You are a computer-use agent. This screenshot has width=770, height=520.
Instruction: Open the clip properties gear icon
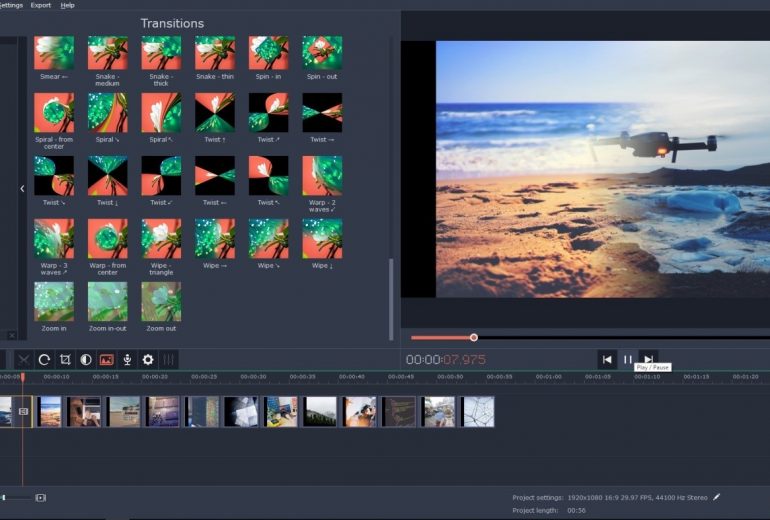tap(148, 360)
